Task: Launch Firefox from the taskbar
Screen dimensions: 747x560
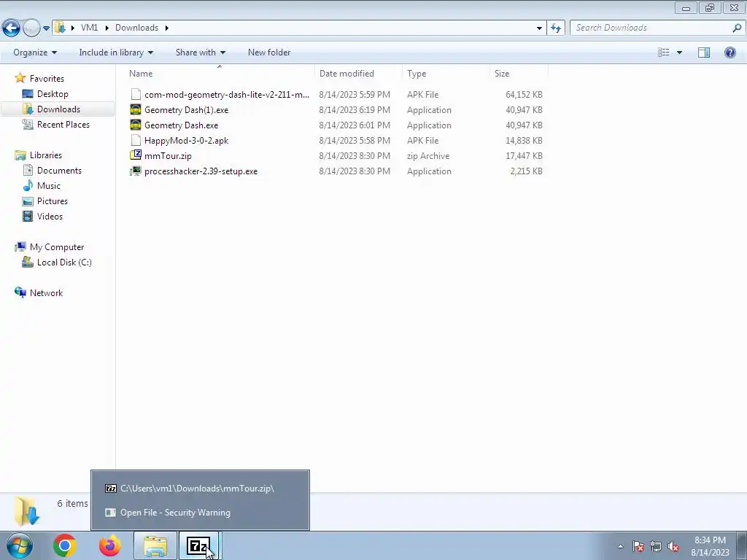Action: (x=109, y=545)
